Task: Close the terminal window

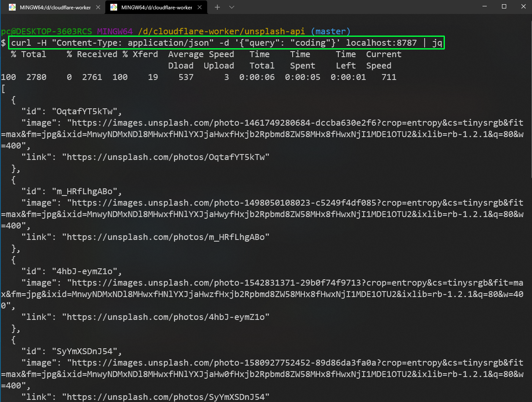Action: 523,6
